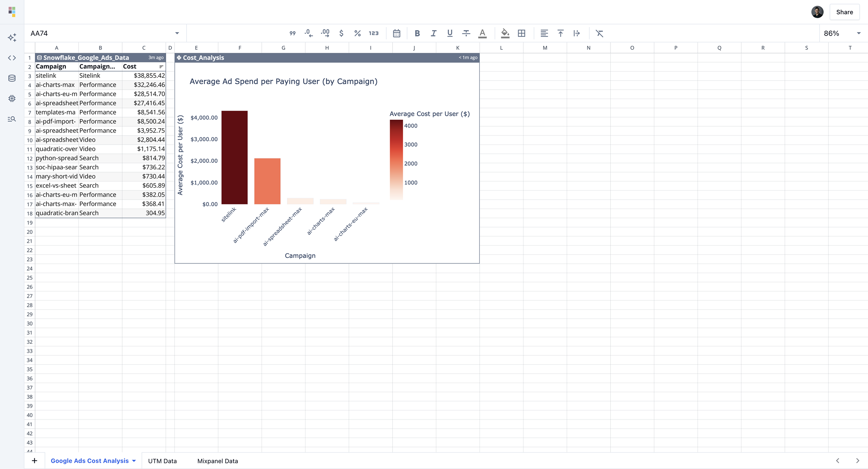Switch to the Mixpanel Data sheet tab
Image resolution: width=868 pixels, height=469 pixels.
click(217, 461)
